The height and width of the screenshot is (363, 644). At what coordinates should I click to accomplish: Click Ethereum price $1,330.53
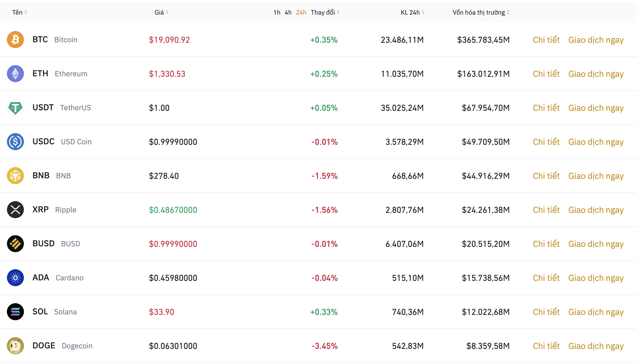[167, 74]
